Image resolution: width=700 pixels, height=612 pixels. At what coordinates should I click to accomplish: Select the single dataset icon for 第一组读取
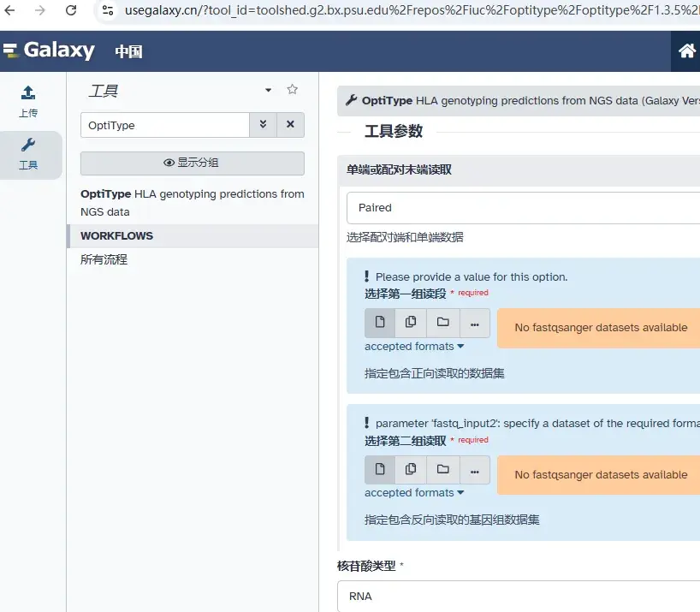pyautogui.click(x=380, y=323)
